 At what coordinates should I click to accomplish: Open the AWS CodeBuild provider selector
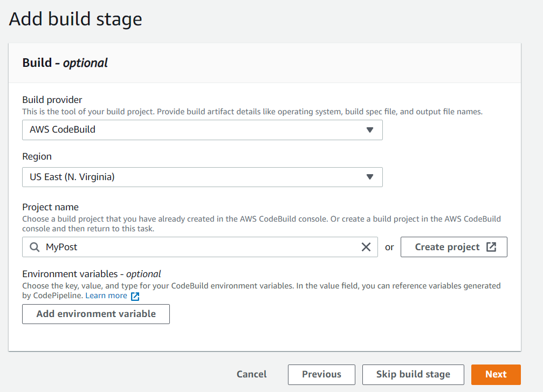pos(202,130)
